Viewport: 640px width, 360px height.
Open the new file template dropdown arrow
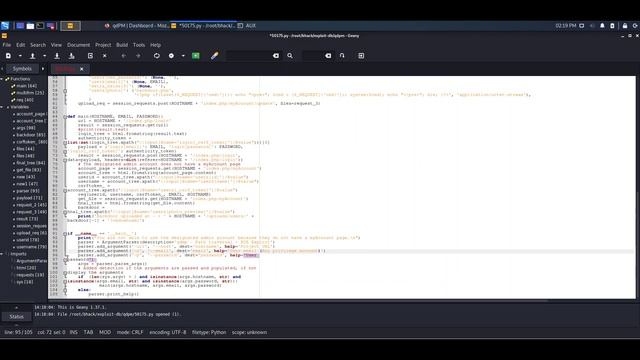20,56
